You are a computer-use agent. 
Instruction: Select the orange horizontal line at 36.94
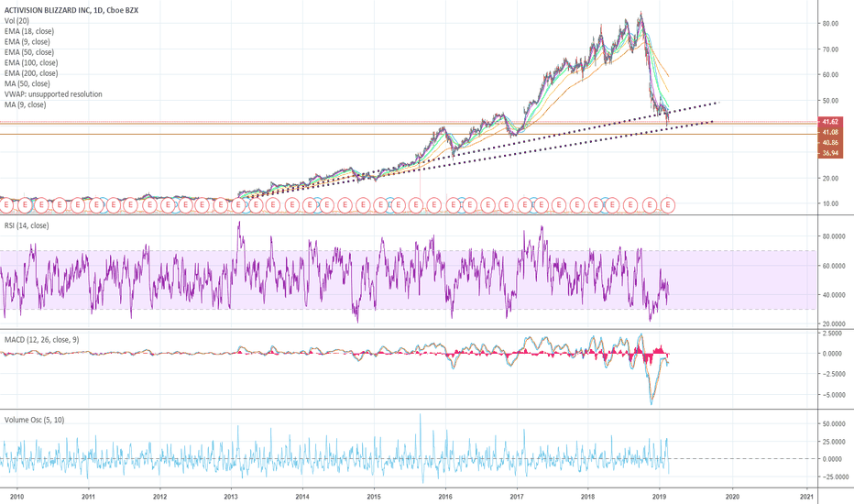coord(409,134)
